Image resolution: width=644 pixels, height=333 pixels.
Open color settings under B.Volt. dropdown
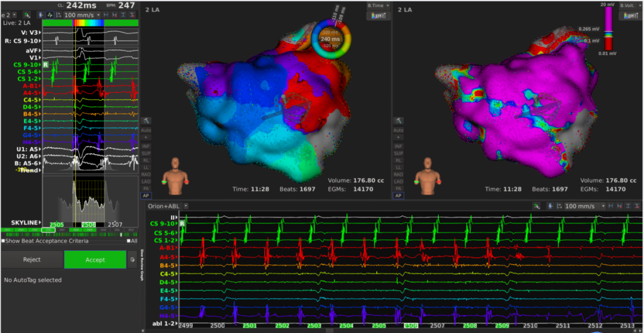pyautogui.click(x=630, y=15)
